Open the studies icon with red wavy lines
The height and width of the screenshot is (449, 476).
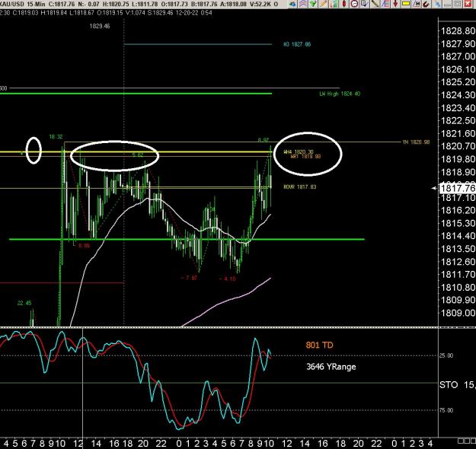tap(302, 4)
